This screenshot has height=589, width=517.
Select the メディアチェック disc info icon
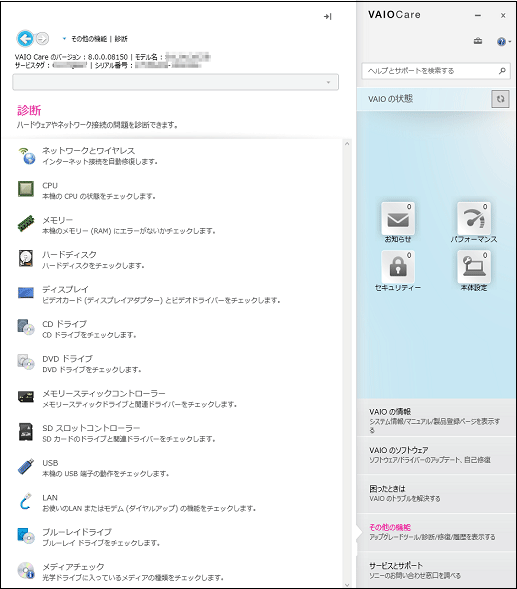26,570
